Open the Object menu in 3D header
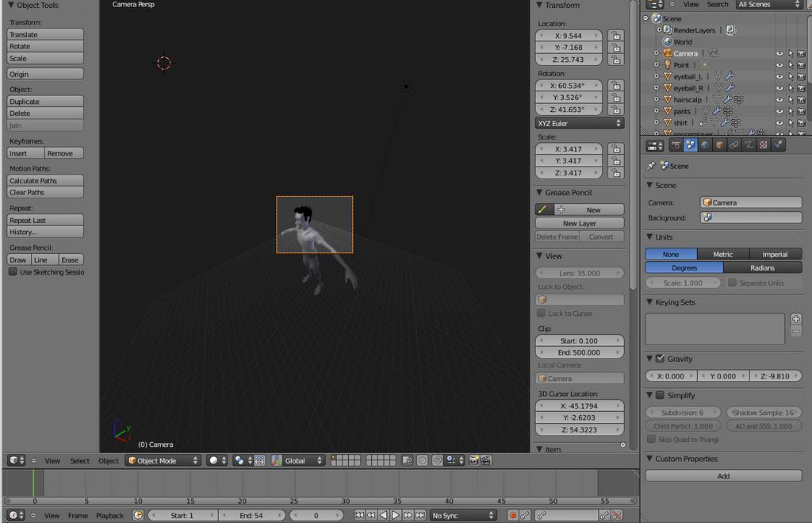The height and width of the screenshot is (523, 812). click(x=108, y=460)
